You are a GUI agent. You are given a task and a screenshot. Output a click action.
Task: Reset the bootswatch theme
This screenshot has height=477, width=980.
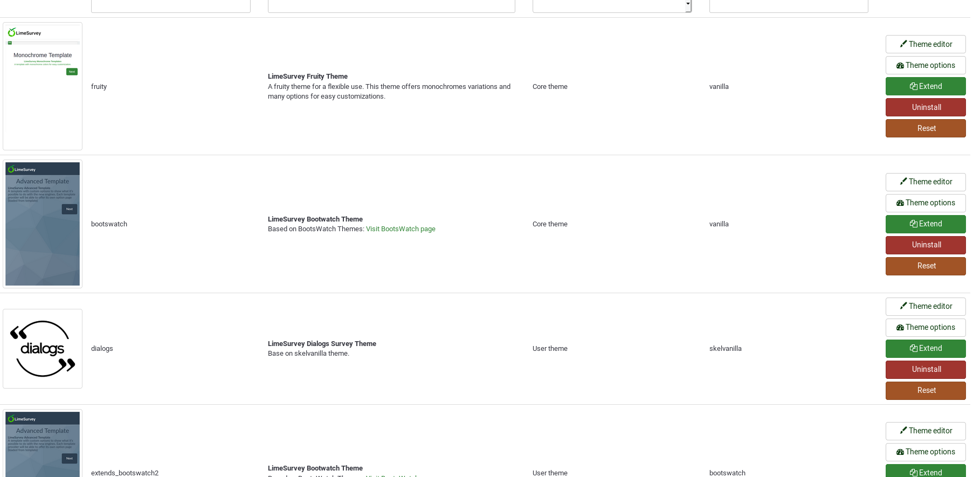tap(925, 266)
